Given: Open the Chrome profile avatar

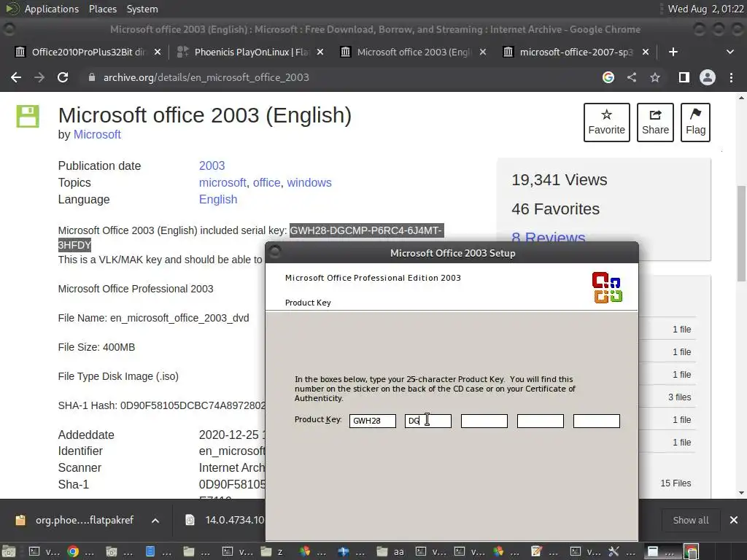Looking at the screenshot, I should (708, 77).
